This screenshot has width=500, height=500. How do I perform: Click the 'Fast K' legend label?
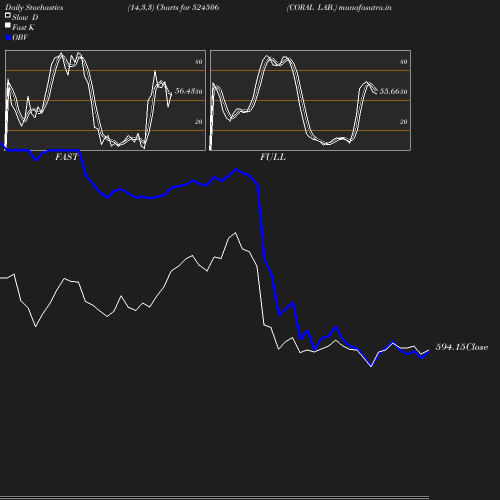[x=23, y=27]
